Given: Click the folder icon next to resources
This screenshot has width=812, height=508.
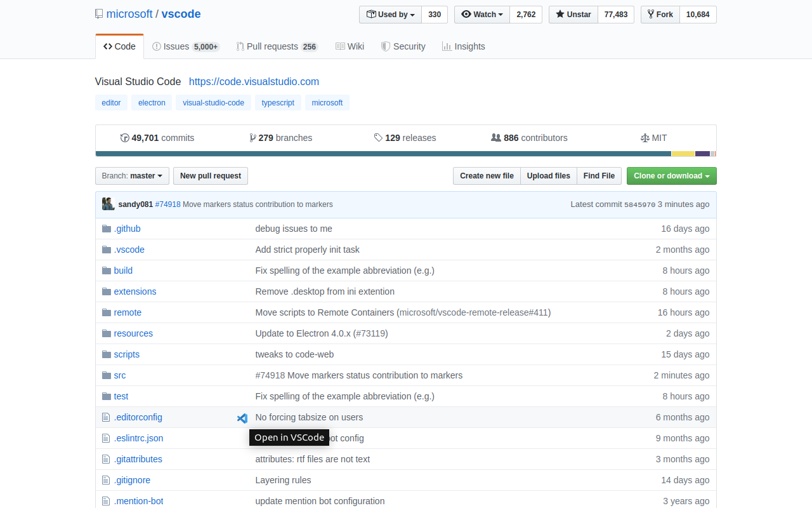Looking at the screenshot, I should coord(107,333).
